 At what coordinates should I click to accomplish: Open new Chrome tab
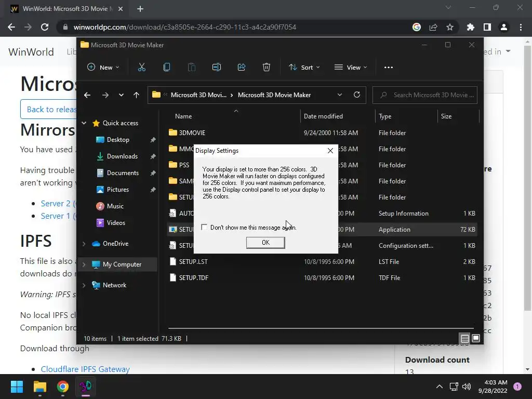click(x=140, y=9)
